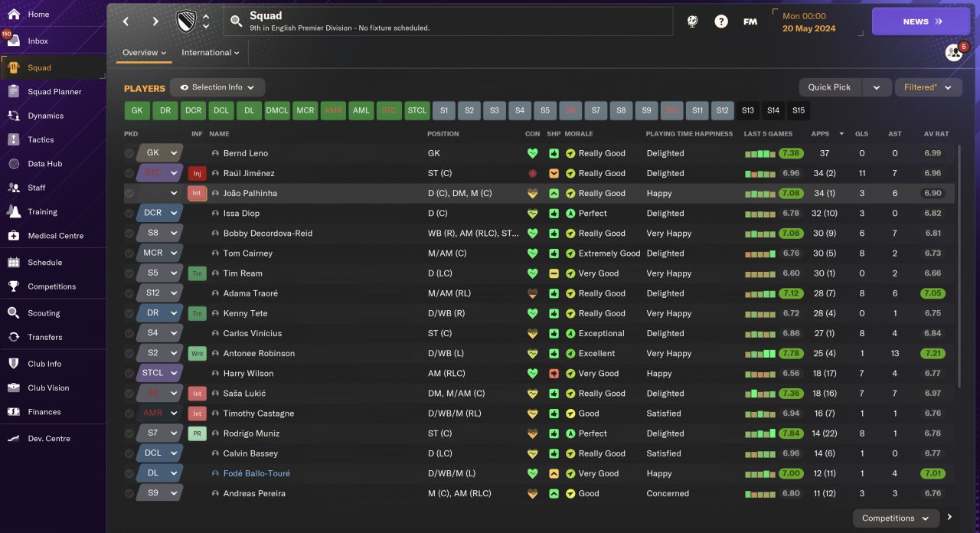
Task: Open Issa Diop's DCR position dropdown
Action: tap(160, 213)
